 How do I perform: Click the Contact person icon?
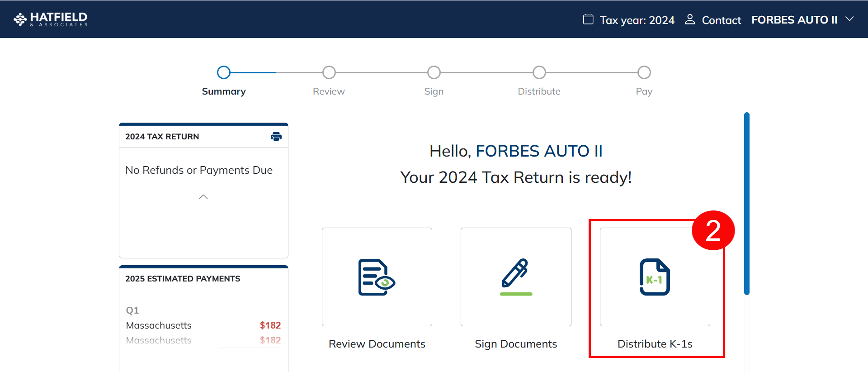(x=689, y=19)
